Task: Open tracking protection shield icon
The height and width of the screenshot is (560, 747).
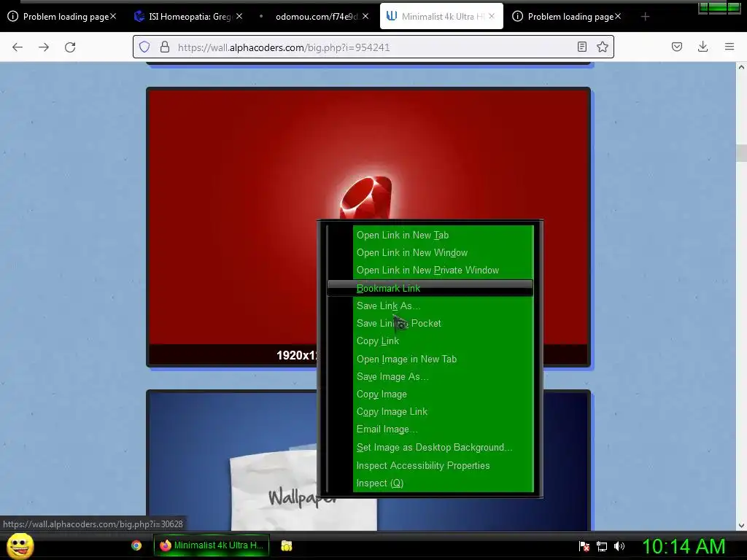Action: [144, 47]
